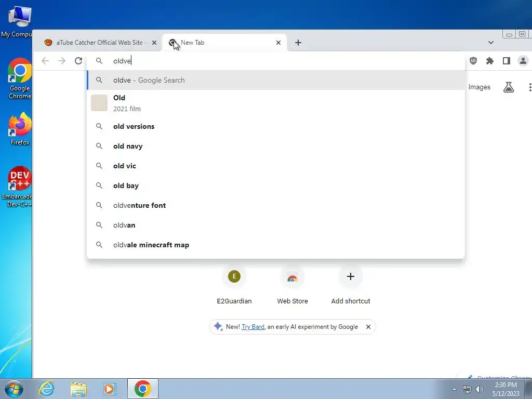Open Google apps dots menu
The height and width of the screenshot is (399, 532).
(x=529, y=87)
